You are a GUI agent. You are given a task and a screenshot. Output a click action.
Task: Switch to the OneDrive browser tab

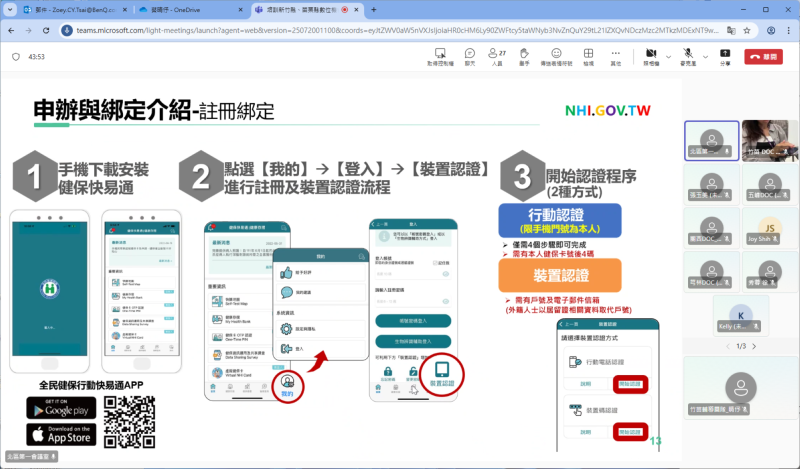[190, 10]
